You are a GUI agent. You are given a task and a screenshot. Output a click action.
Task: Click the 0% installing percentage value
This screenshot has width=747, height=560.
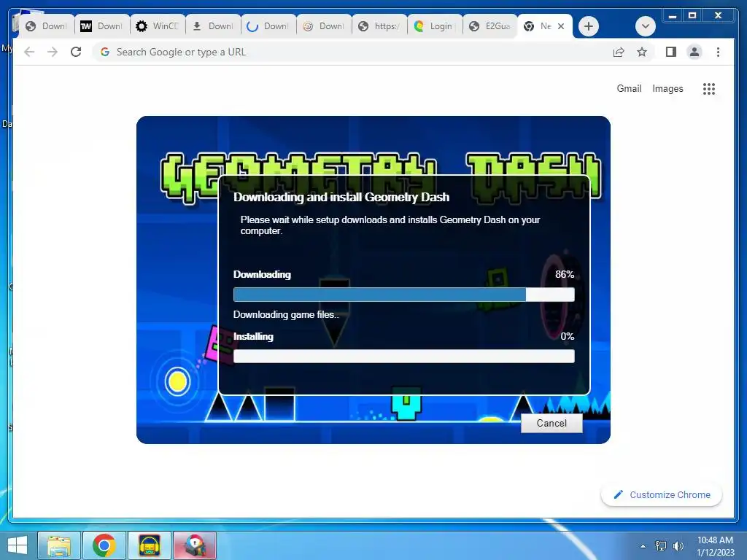567,336
